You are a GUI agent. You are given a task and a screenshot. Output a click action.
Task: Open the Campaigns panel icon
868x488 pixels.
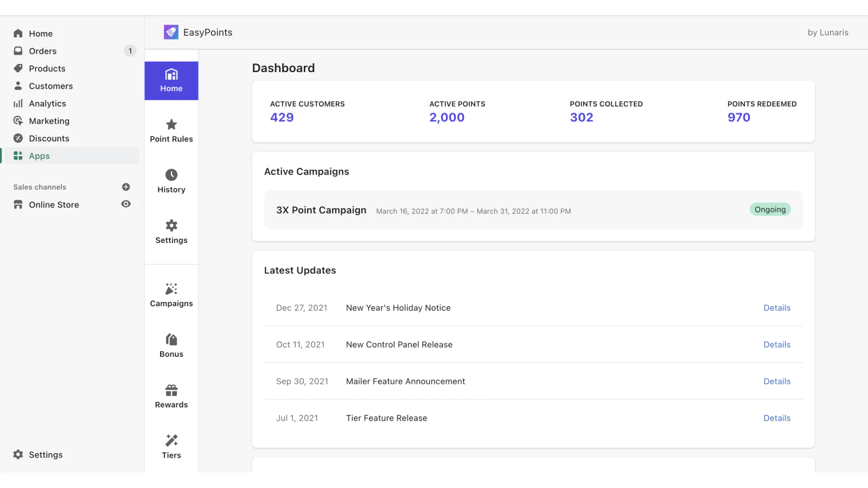coord(171,288)
